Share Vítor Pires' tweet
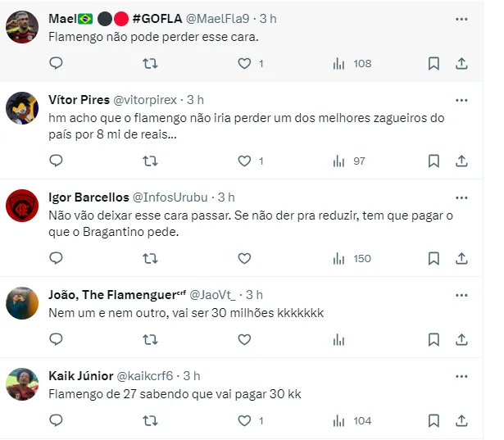Screen dimensions: 504x440 [461, 161]
